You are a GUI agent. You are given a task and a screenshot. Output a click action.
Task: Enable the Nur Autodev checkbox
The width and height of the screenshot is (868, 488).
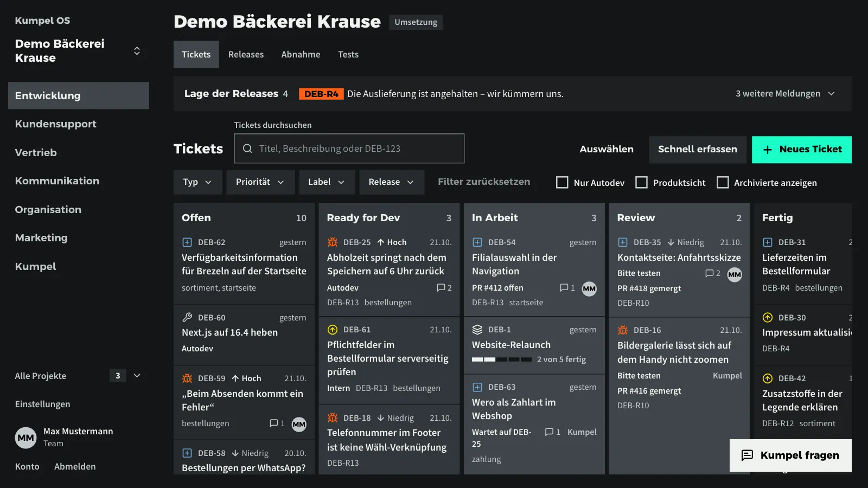click(x=562, y=183)
